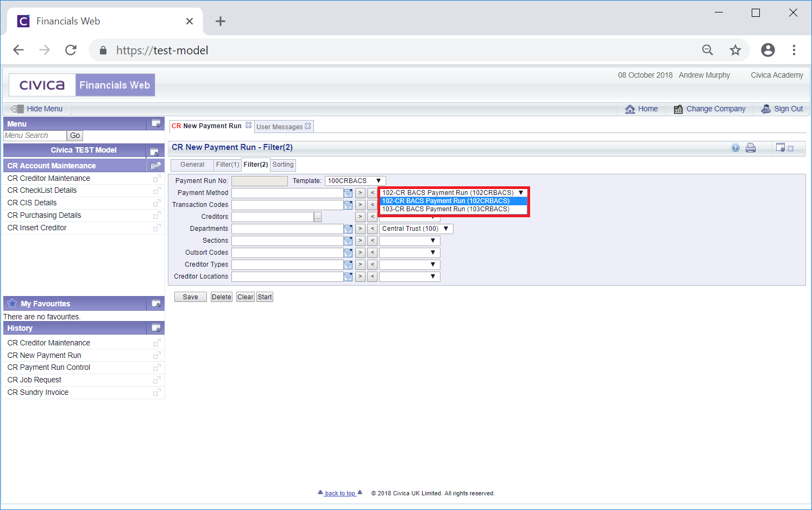812x510 pixels.
Task: Click browser zoom magnifier icon
Action: 708,50
